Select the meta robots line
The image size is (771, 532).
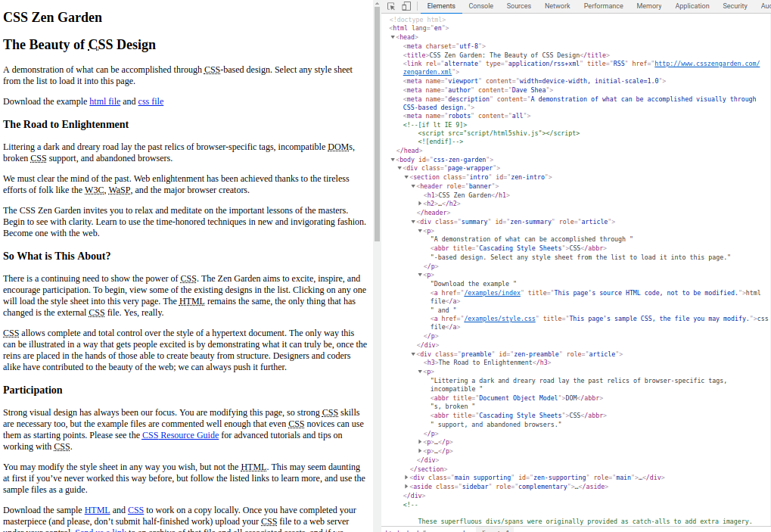[x=467, y=116]
